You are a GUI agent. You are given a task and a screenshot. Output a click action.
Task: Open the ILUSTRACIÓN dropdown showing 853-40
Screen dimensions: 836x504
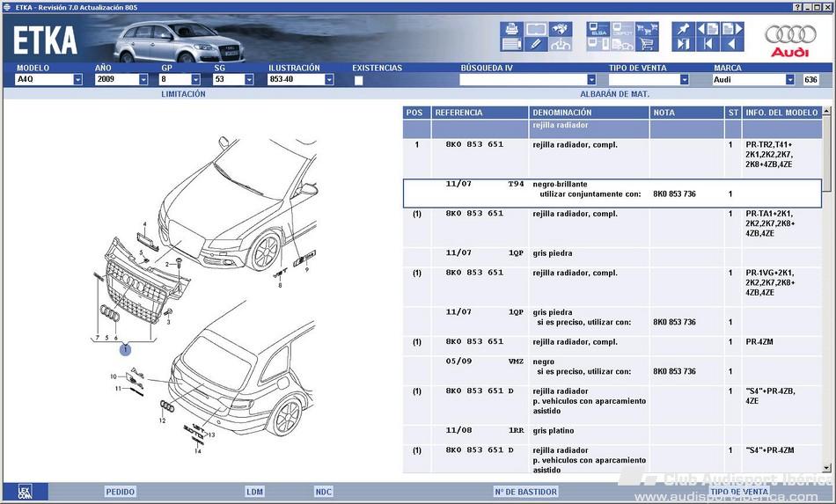329,79
